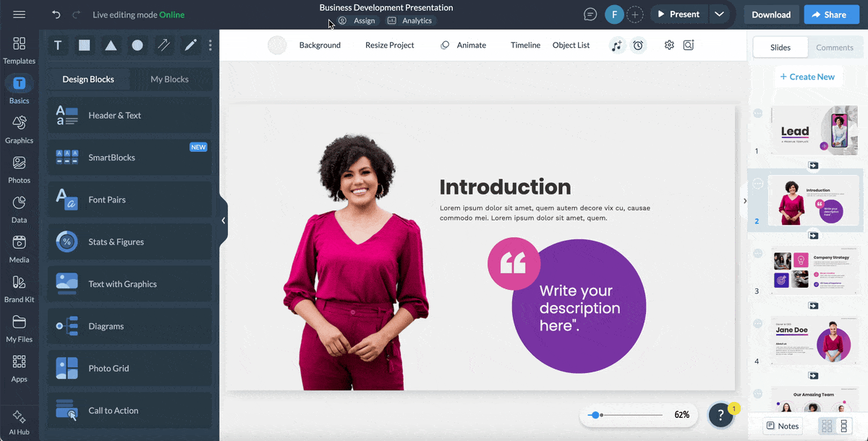Click the Assign button
The image size is (868, 441).
pyautogui.click(x=357, y=21)
